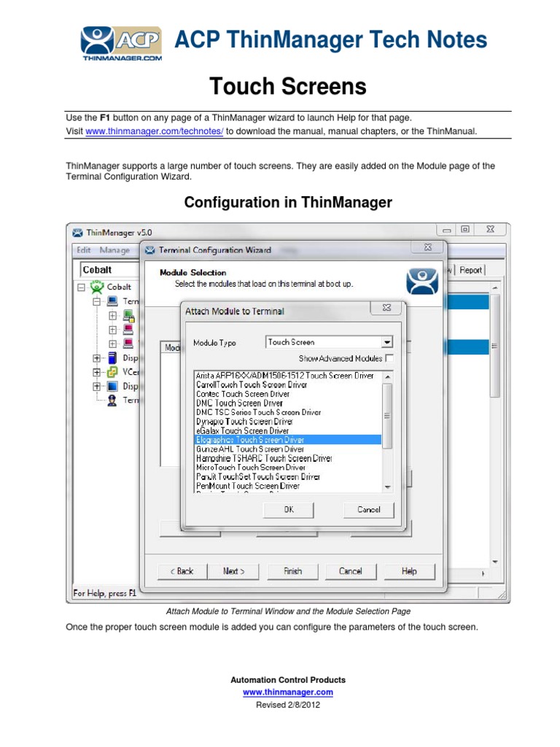
Task: Click the Display Servers icon in the tree
Action: [x=112, y=357]
